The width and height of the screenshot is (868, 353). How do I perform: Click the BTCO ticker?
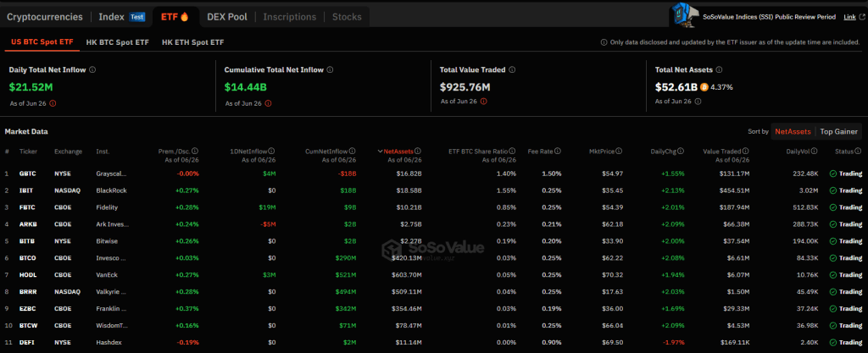(29, 258)
